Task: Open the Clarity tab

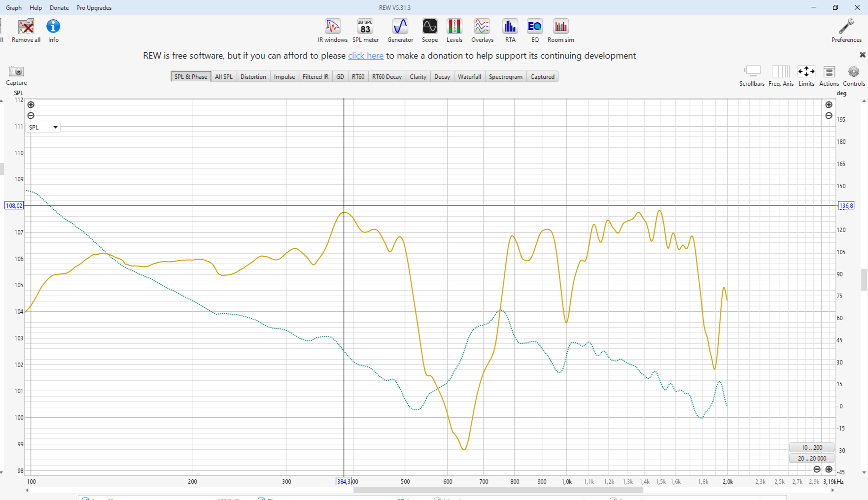Action: (418, 77)
